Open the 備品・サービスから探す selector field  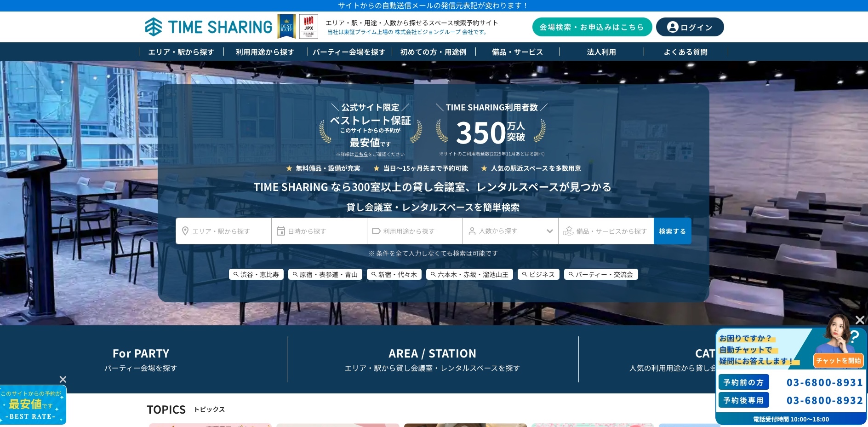(x=606, y=231)
